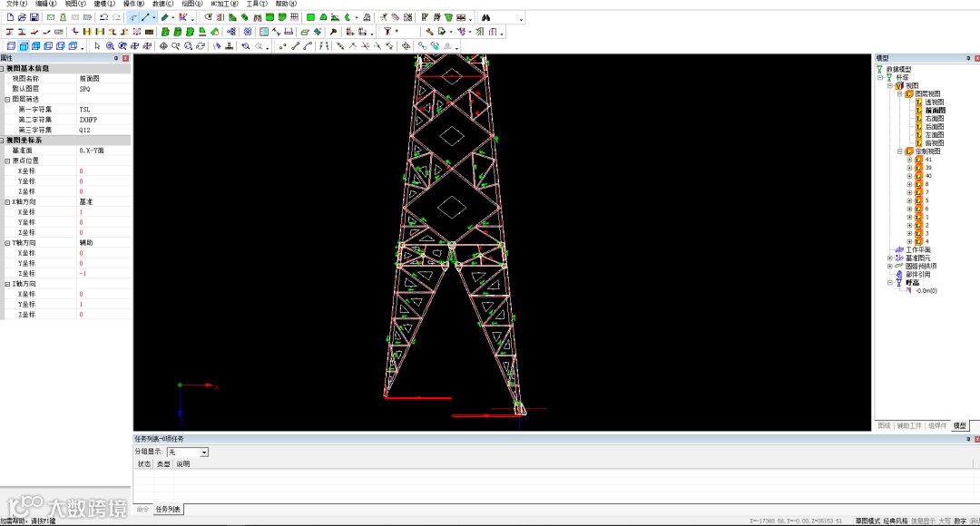Click the New file icon in toolbar
Viewport: 980px width, 526px height.
(x=10, y=17)
